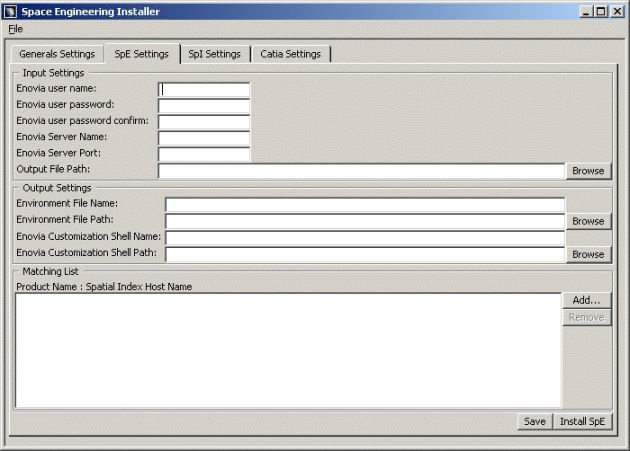
Task: Click the Environment File Name field
Action: click(365, 205)
